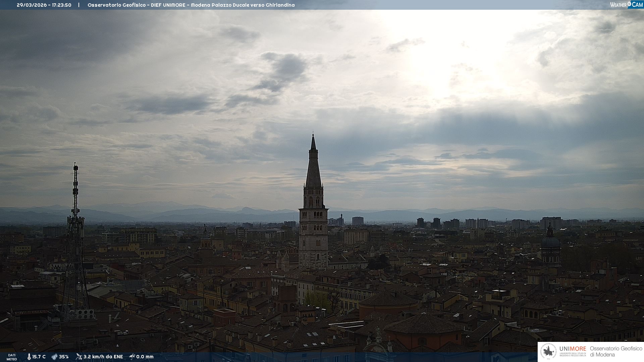Click Osservatorio Geofisico di Modena caption
Image resolution: width=644 pixels, height=362 pixels.
pos(616,352)
